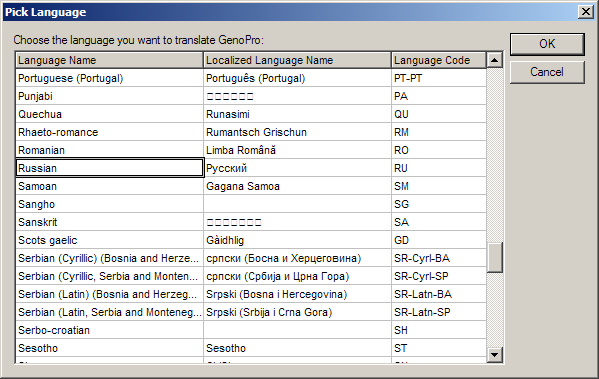Sort by Localized Language Name header

pos(297,60)
